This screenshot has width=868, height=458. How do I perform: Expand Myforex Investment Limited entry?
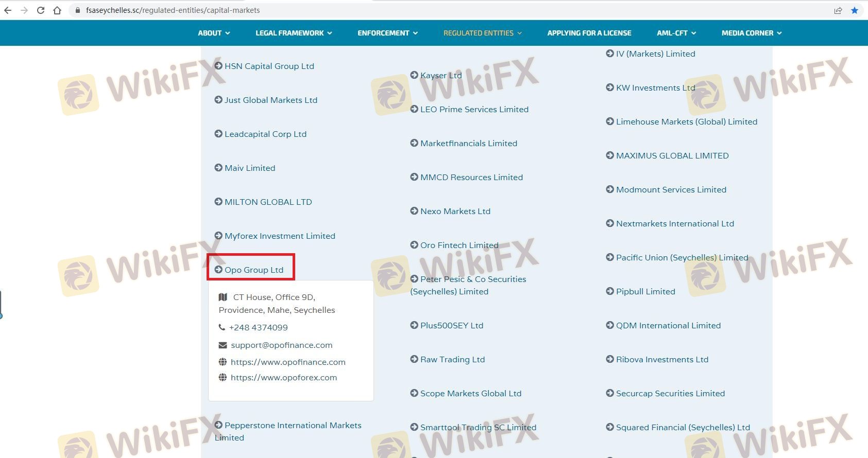[x=275, y=236]
